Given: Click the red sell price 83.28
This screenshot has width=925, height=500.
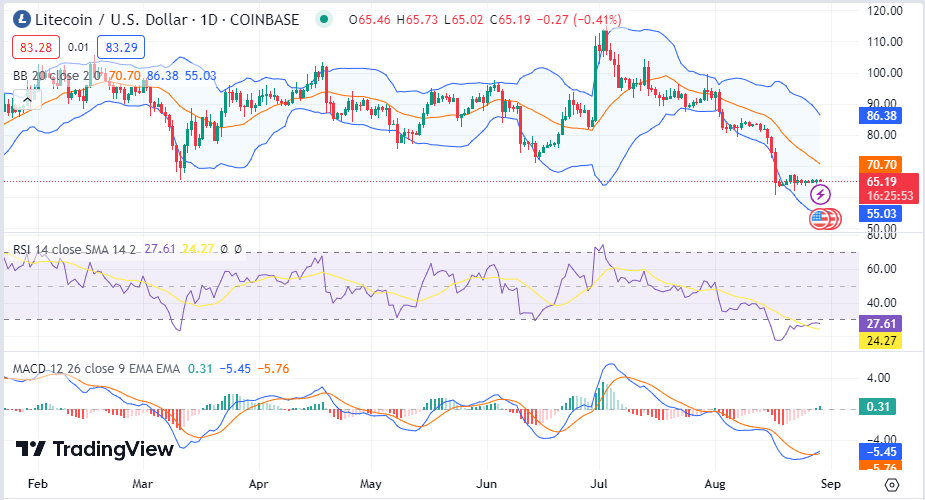Looking at the screenshot, I should click(36, 46).
